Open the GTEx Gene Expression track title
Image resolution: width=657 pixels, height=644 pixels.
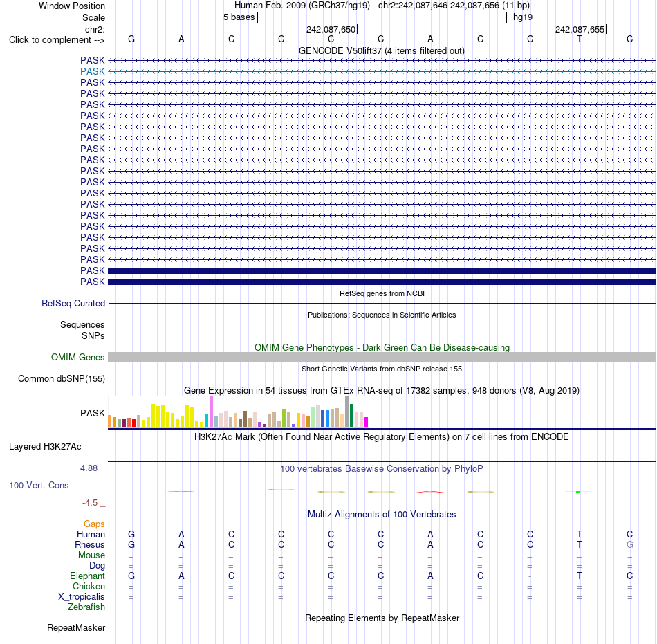[x=382, y=391]
